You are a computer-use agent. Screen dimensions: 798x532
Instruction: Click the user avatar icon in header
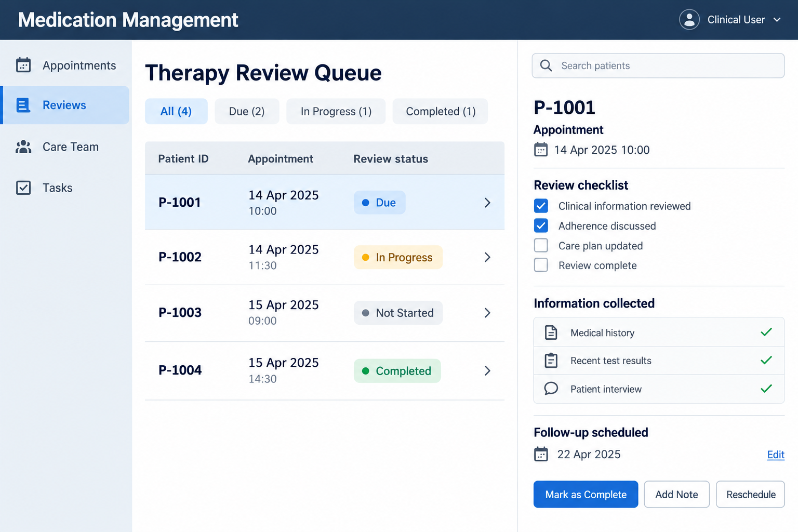[x=689, y=20]
